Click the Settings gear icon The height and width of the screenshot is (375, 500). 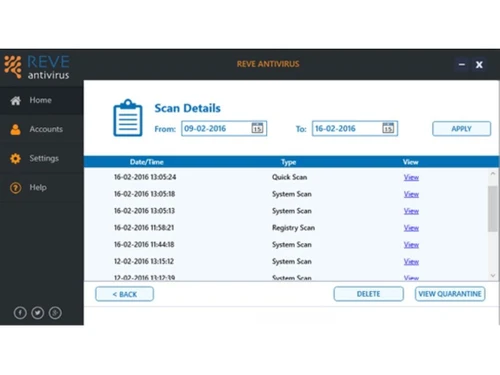point(15,158)
